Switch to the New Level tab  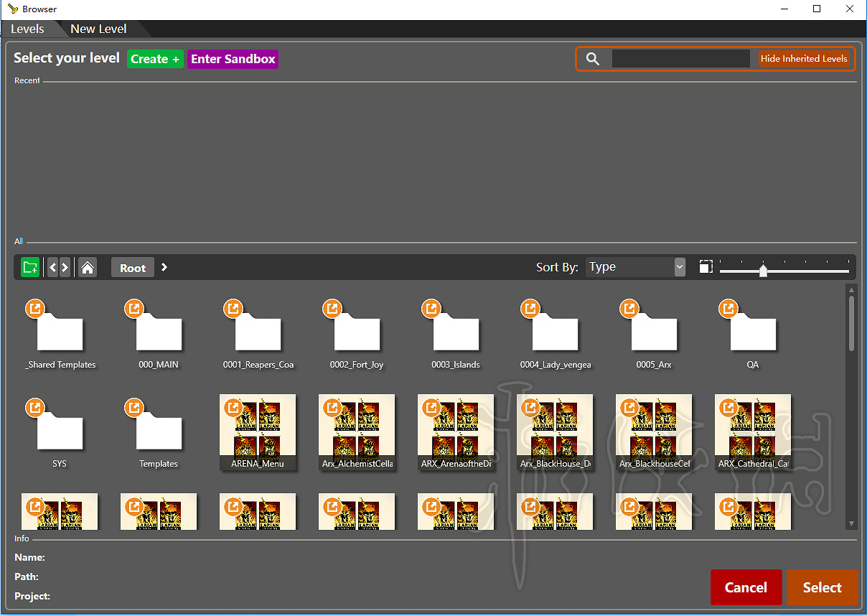point(98,29)
